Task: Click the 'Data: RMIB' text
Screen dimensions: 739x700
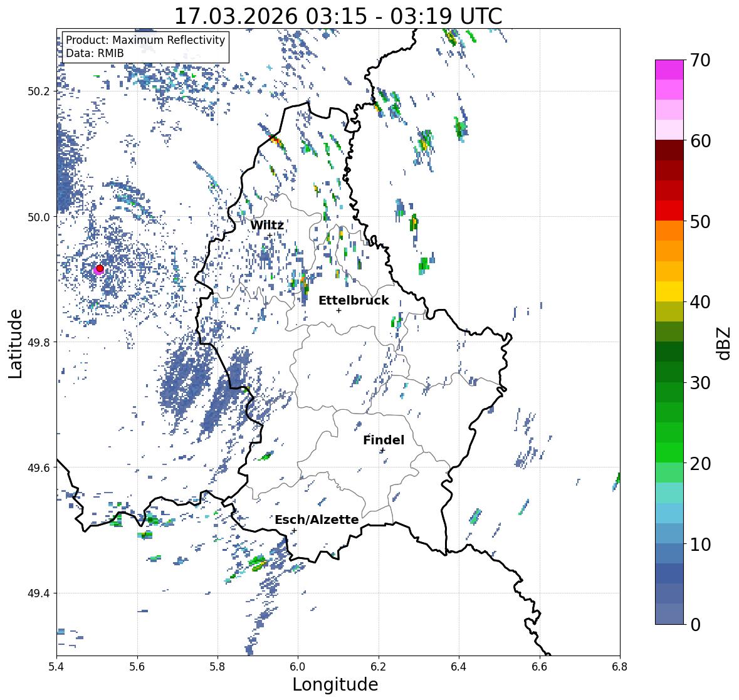Action: (95, 53)
